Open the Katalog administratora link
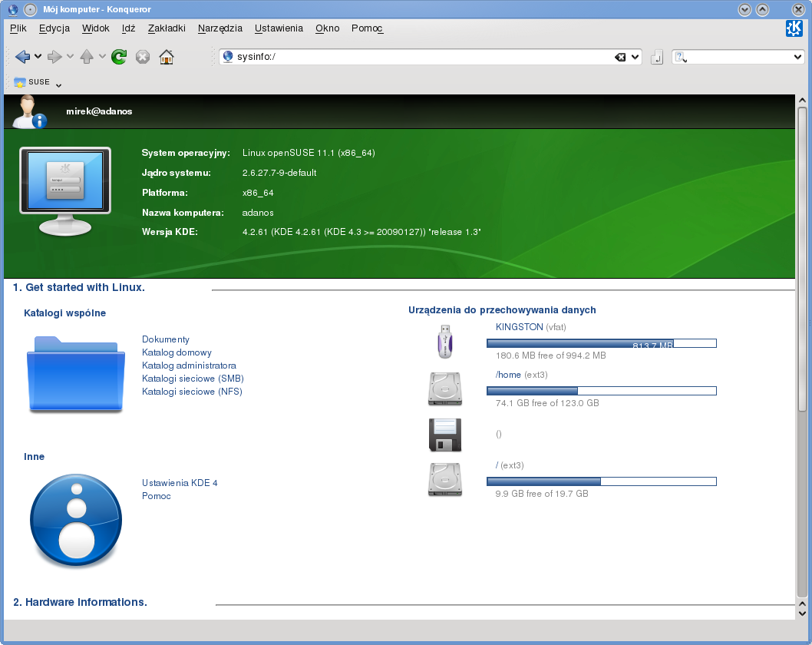This screenshot has height=645, width=812. pos(189,365)
